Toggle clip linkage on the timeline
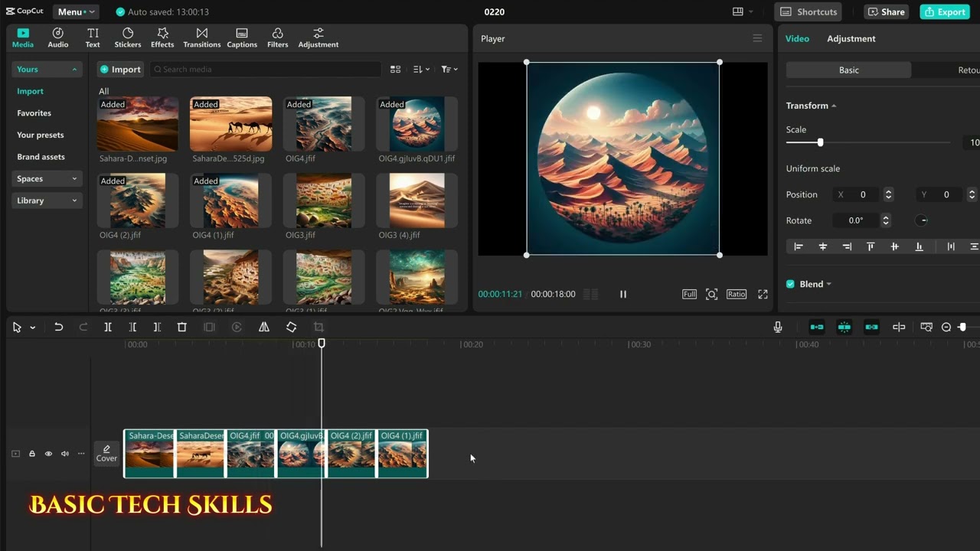Screen dimensions: 980x551 (872, 327)
